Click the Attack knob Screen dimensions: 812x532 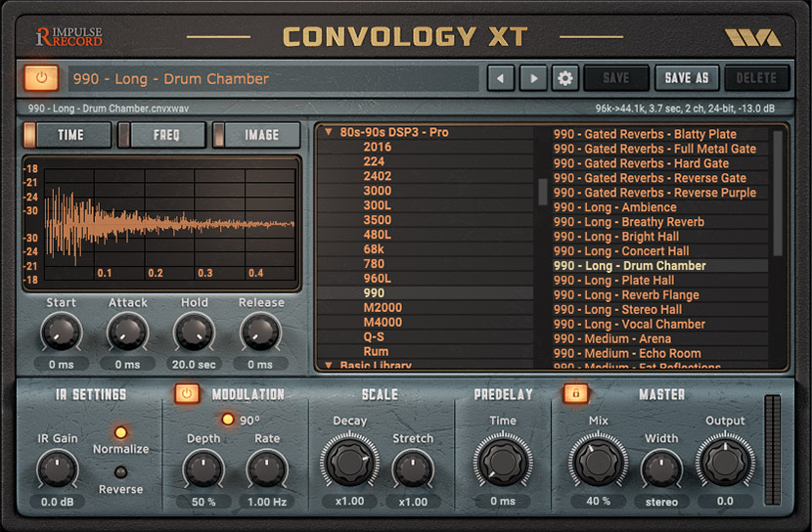click(127, 332)
